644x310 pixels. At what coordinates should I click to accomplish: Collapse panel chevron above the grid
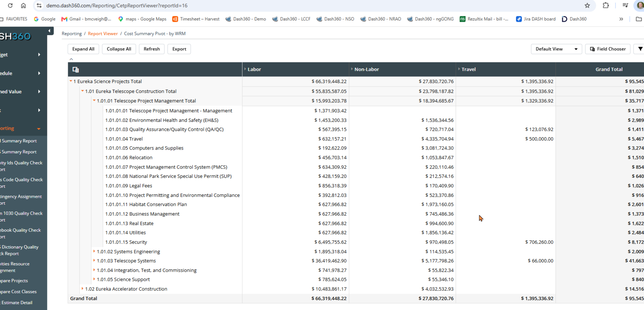(71, 59)
